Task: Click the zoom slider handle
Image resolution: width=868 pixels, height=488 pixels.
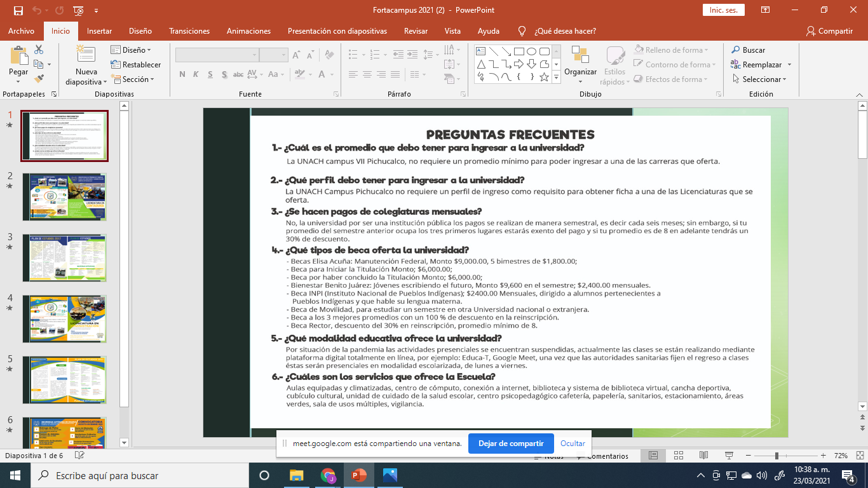Action: click(x=776, y=456)
